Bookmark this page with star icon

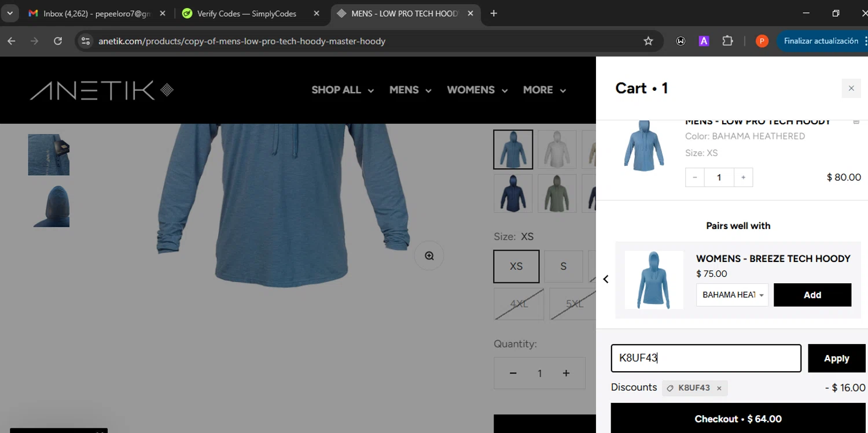tap(648, 41)
